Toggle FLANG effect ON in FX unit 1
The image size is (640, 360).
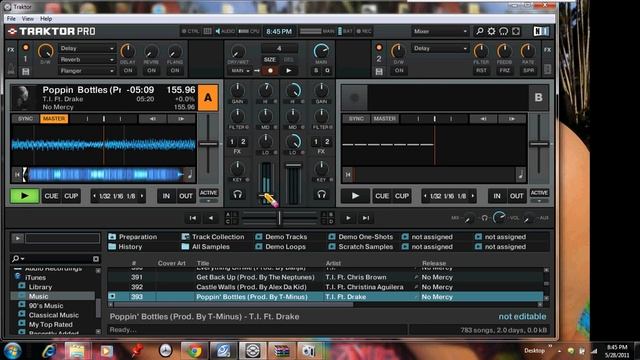tap(175, 71)
